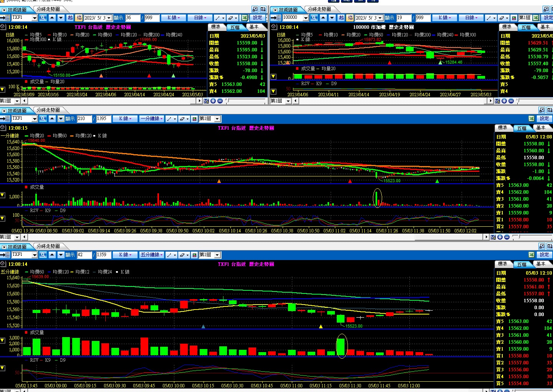Image resolution: width=553 pixels, height=392 pixels.
Task: Toggle RSV pane collapse arrow in 100000 daily chart
Action: [x=273, y=91]
